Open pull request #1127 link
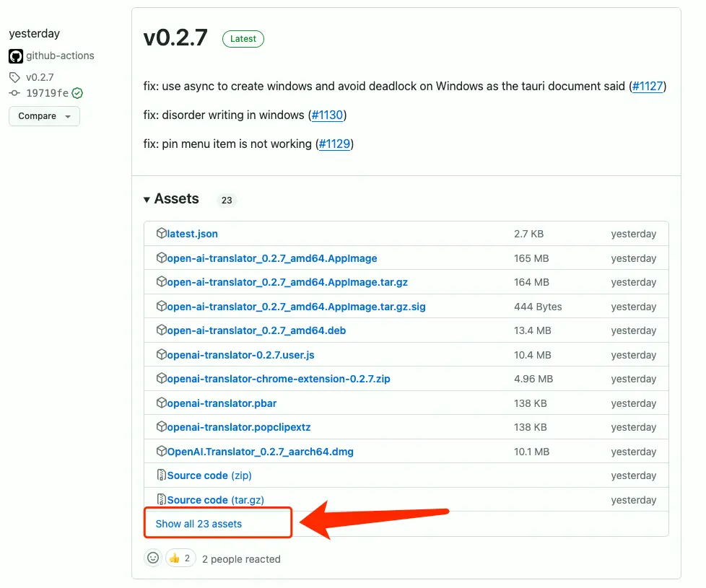Viewport: 706px width, 588px height. click(x=647, y=86)
